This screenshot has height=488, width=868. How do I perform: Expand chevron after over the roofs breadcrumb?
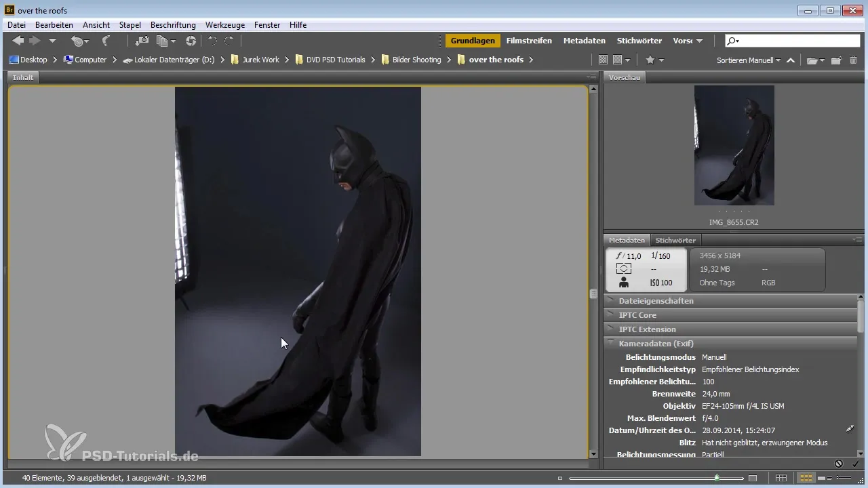tap(531, 60)
